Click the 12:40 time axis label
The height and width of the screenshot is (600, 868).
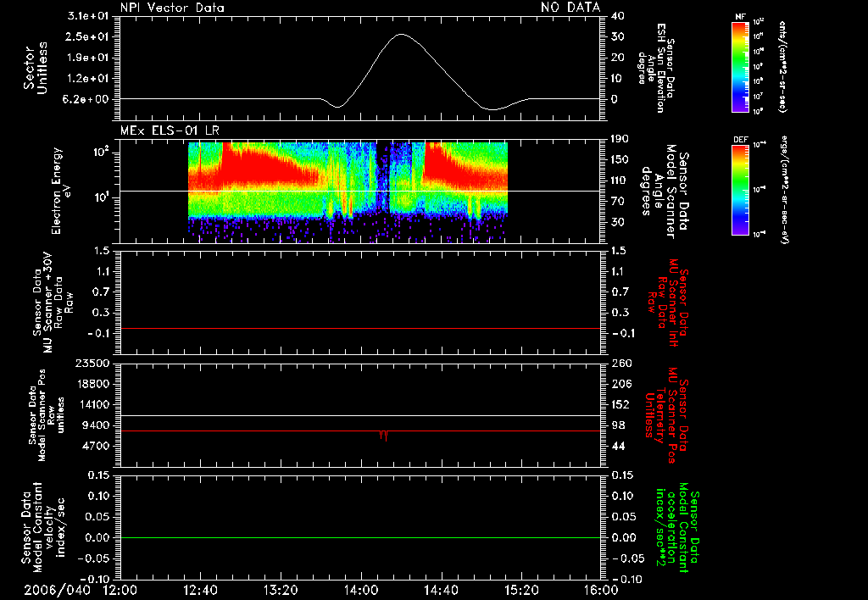click(x=200, y=591)
